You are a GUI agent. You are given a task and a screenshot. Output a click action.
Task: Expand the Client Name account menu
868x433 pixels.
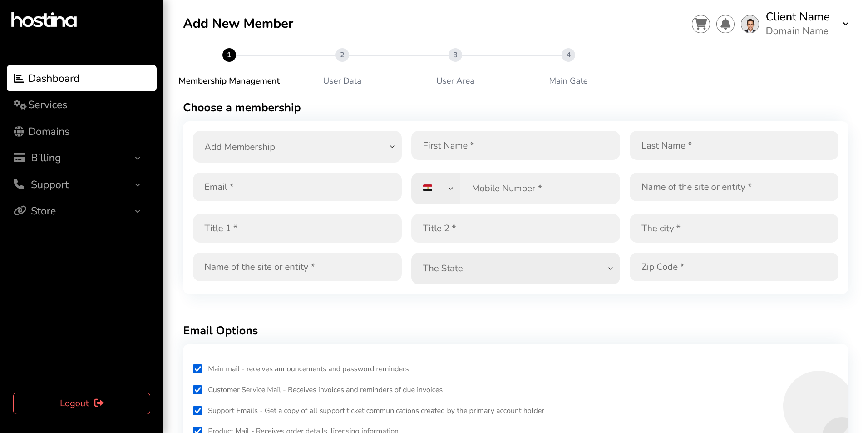click(845, 24)
